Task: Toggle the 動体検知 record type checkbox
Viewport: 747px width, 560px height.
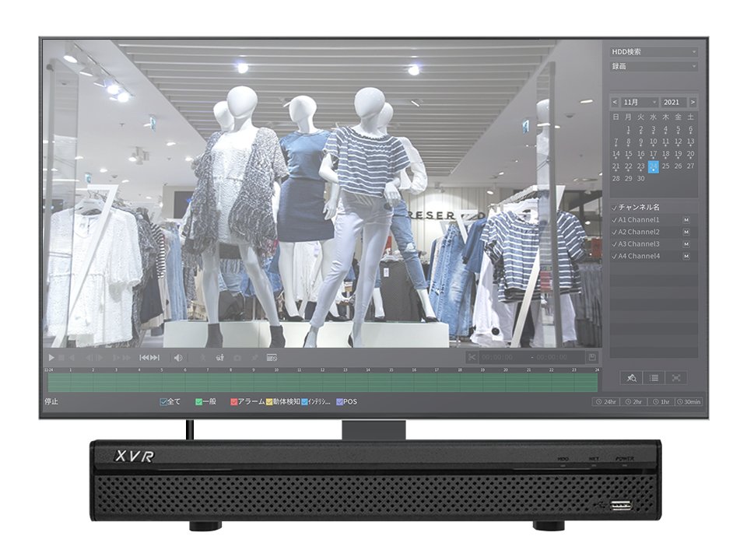Action: 269,402
